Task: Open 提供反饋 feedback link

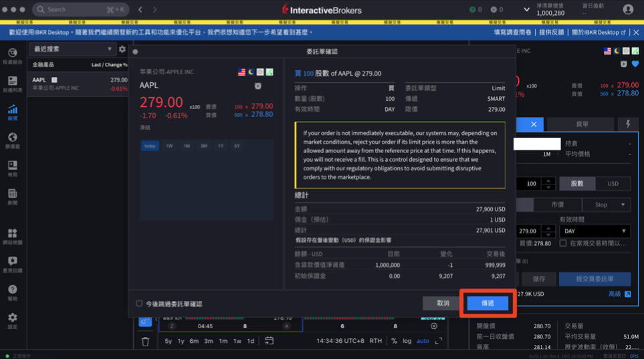Action: click(552, 32)
